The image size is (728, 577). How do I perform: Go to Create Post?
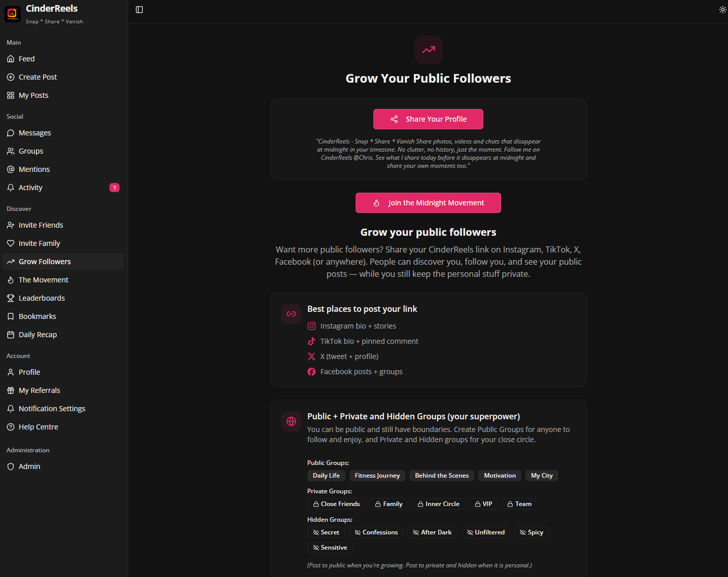pyautogui.click(x=63, y=77)
